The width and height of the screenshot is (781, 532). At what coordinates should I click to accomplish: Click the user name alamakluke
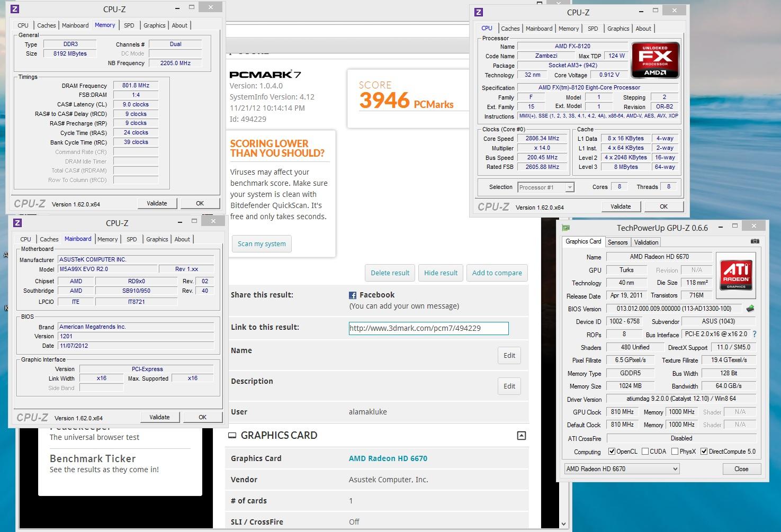[x=368, y=412]
